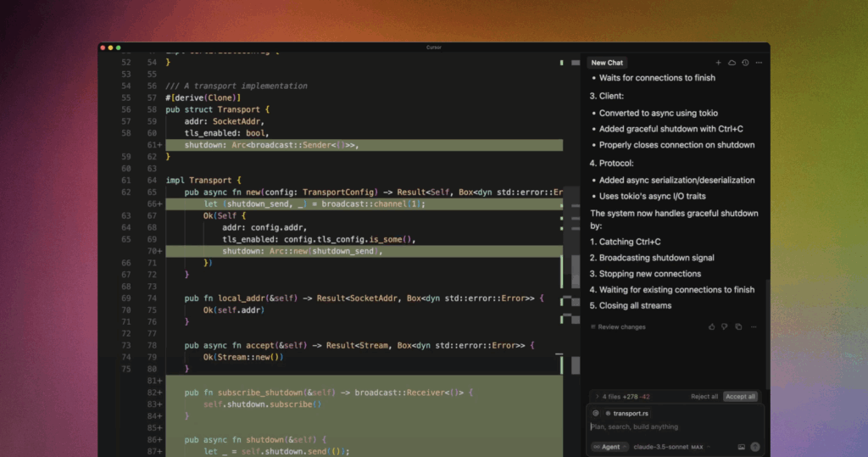Click 'Closing all streams' list item
868x457 pixels.
tap(631, 306)
